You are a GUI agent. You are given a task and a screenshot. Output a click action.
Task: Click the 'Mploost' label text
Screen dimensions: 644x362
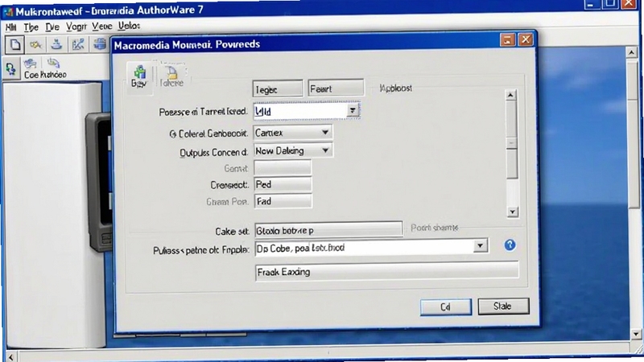coord(395,88)
